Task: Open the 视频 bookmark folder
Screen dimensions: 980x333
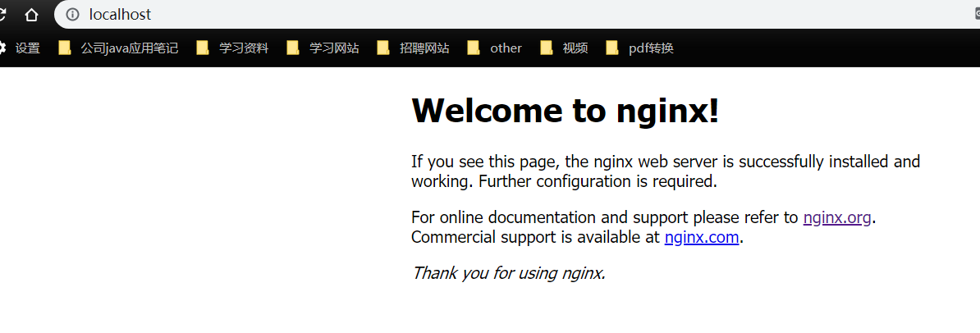Action: pos(565,48)
